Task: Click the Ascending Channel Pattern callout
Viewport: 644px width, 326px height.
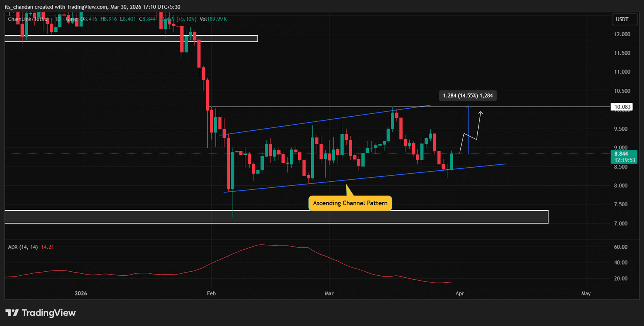Action: pos(350,203)
